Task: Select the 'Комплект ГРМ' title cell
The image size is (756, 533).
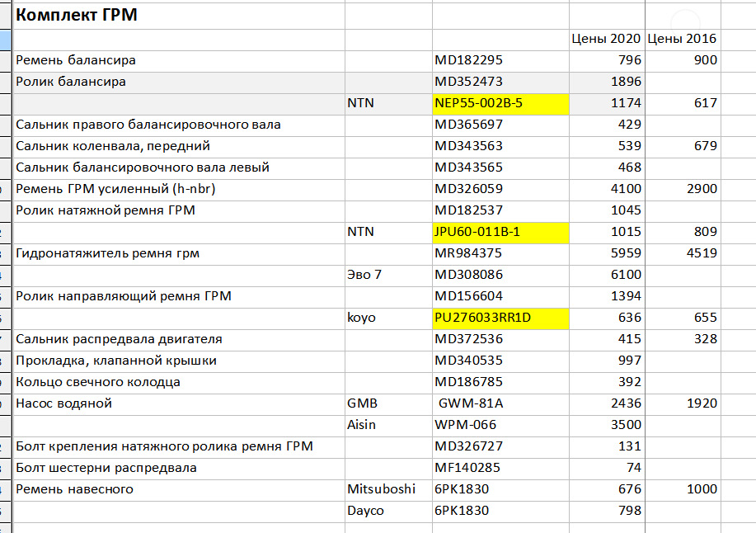Action: 179,16
